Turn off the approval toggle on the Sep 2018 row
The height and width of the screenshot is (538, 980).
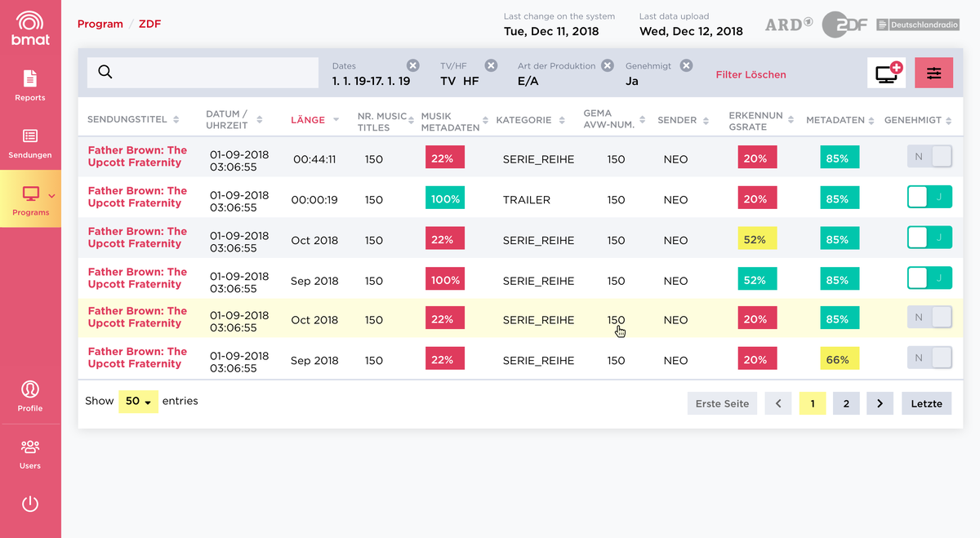click(929, 278)
